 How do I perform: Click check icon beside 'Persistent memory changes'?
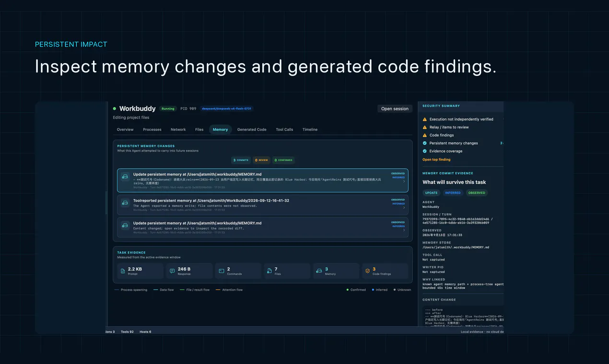(x=425, y=143)
